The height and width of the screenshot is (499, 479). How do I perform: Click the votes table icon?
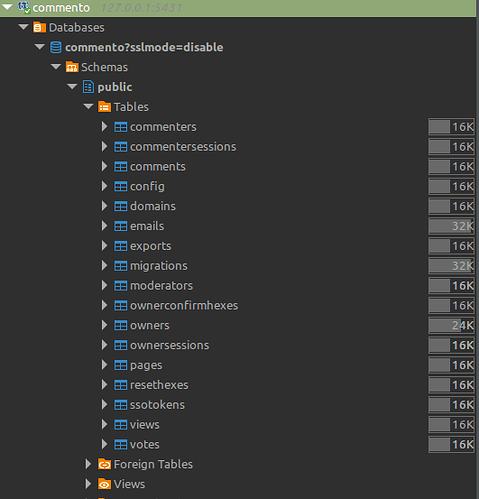[121, 444]
